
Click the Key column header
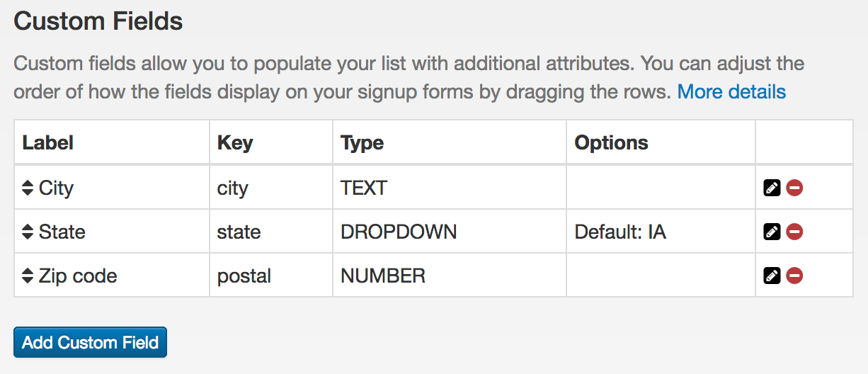[x=235, y=143]
